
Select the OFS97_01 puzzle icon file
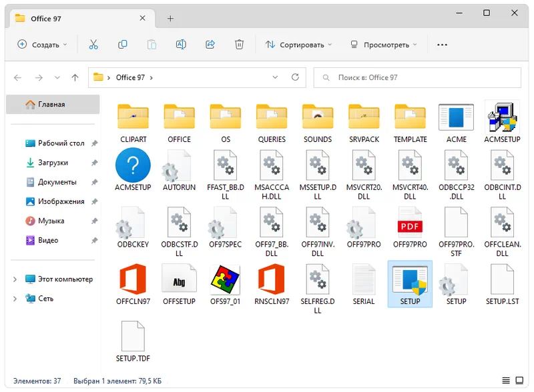pos(226,285)
